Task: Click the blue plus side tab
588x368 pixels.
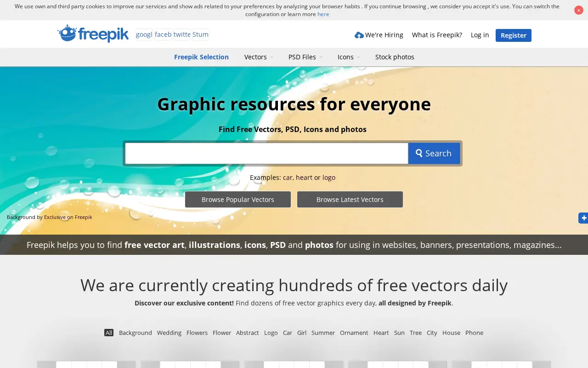Action: [x=583, y=218]
